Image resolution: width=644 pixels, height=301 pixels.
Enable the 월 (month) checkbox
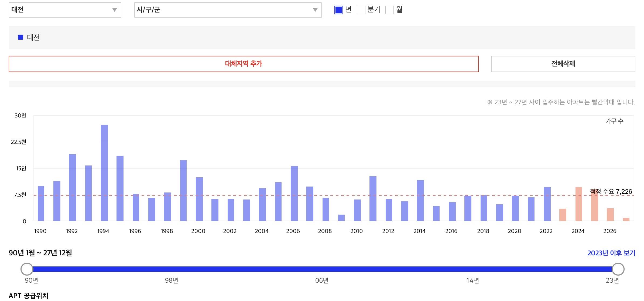pos(389,10)
